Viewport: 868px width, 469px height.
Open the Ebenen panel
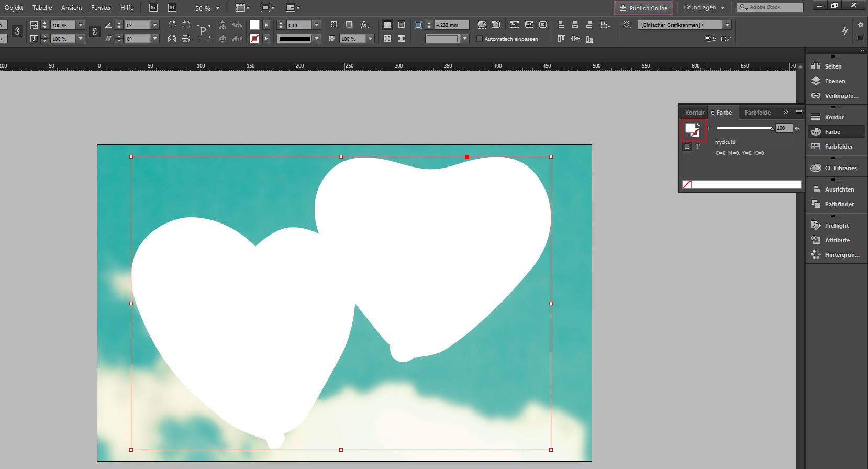[836, 81]
